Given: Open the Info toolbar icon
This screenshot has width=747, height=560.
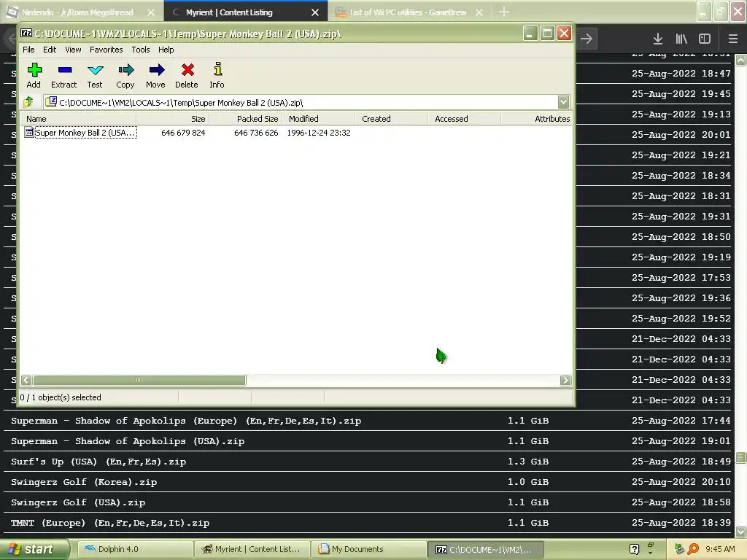Looking at the screenshot, I should pos(217,69).
